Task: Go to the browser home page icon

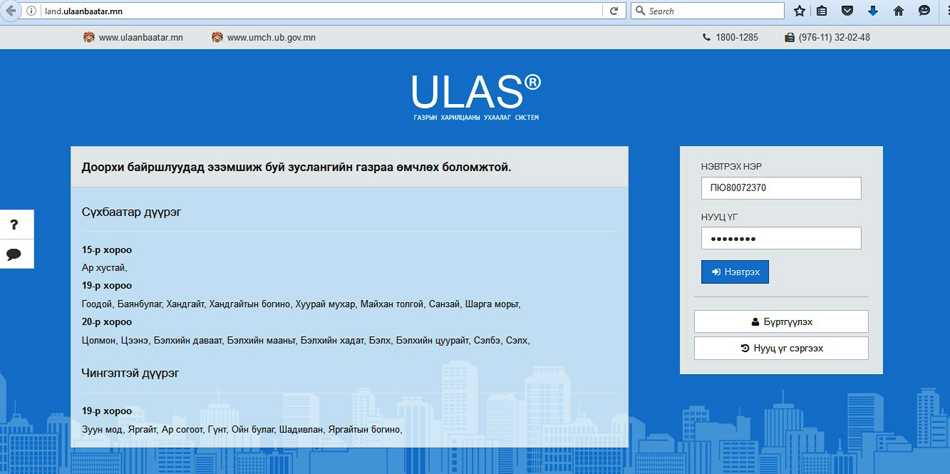Action: point(898,11)
